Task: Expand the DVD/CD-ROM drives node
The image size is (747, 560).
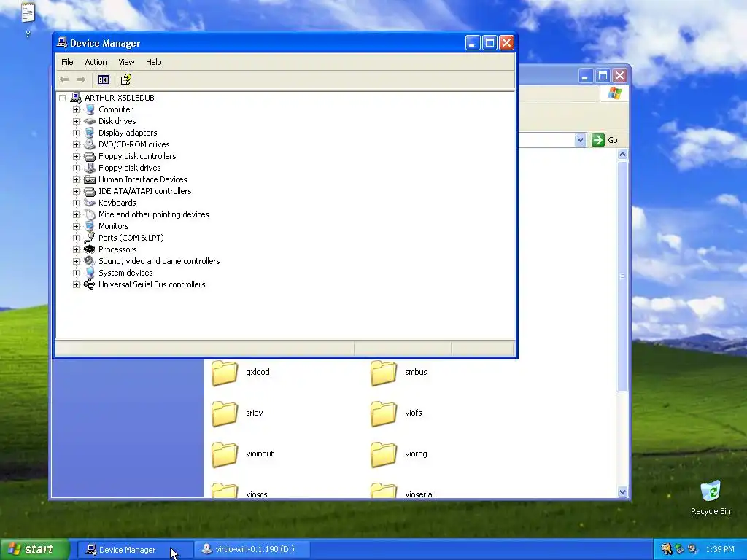Action: [76, 145]
